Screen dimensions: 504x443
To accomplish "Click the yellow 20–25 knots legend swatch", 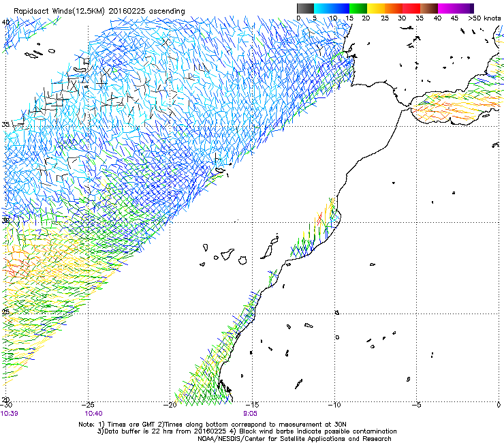I will click(376, 8).
